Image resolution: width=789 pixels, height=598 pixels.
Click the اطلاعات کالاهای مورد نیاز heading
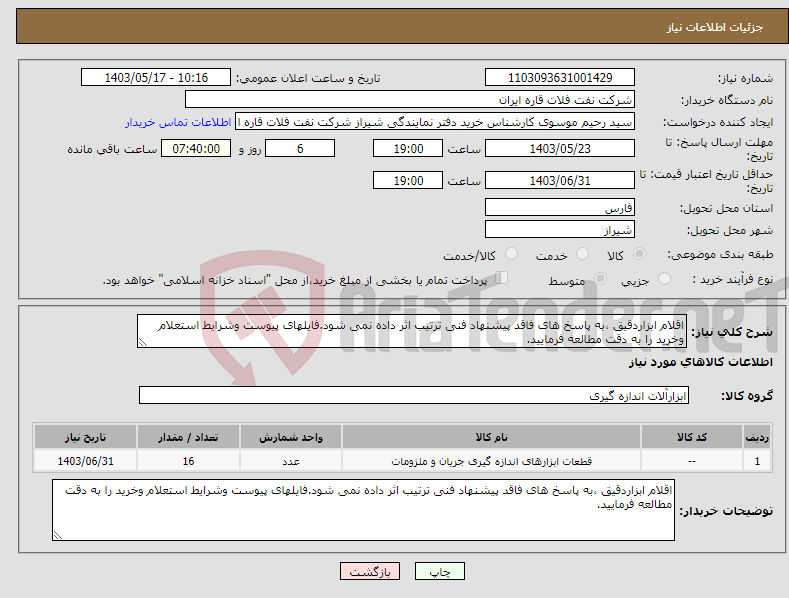[x=700, y=362]
